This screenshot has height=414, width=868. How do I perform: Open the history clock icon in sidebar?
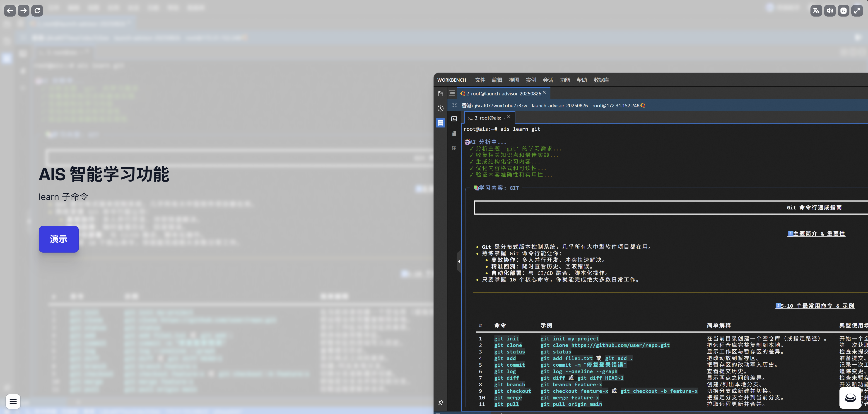pyautogui.click(x=440, y=108)
